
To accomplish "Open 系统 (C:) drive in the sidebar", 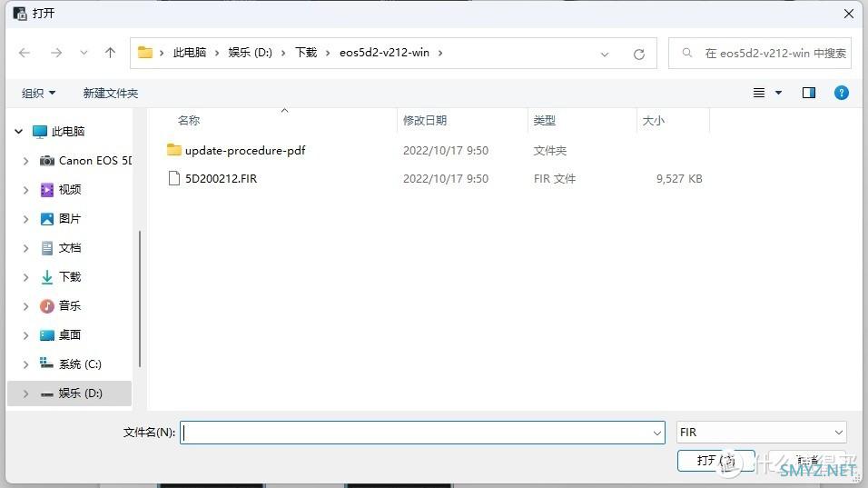I will (x=80, y=364).
